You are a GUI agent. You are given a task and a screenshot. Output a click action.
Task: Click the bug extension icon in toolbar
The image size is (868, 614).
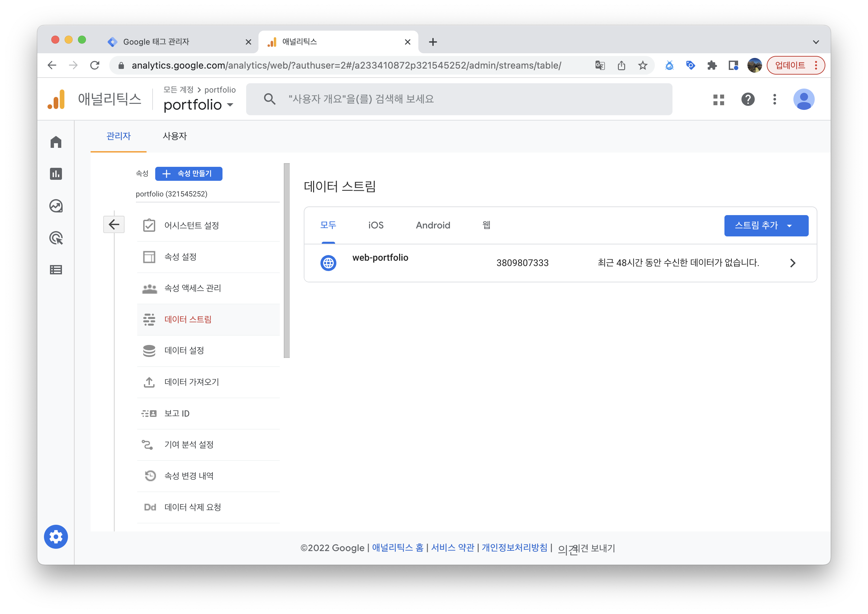tap(669, 65)
